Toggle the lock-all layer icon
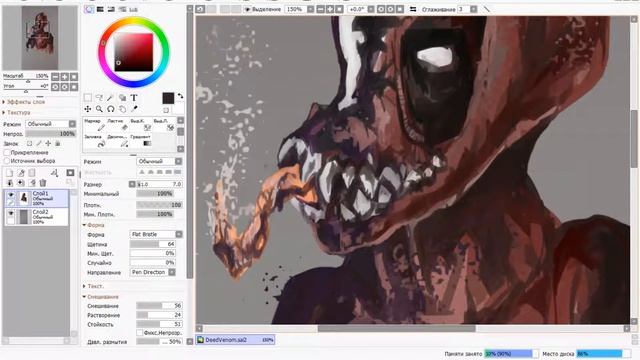The image size is (640, 360). coord(58,143)
